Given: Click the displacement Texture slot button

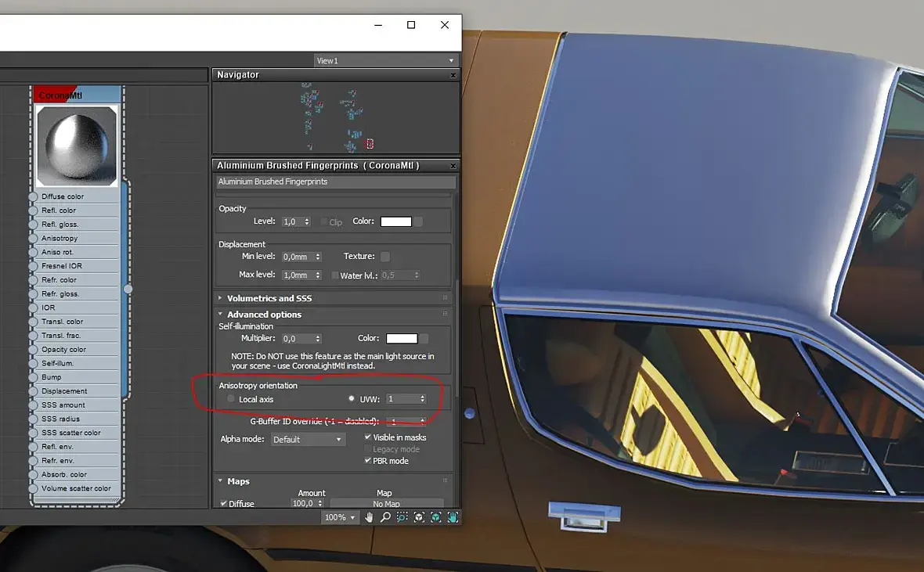Looking at the screenshot, I should click(385, 256).
